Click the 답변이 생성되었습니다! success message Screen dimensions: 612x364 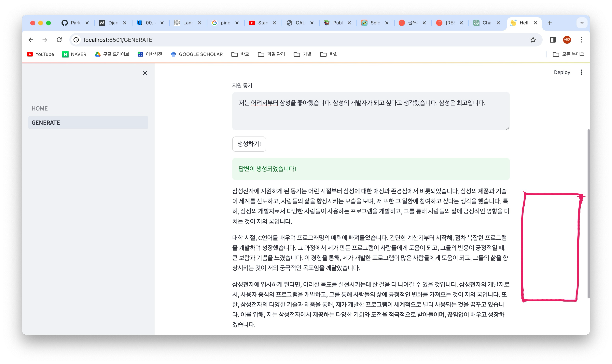pos(371,169)
